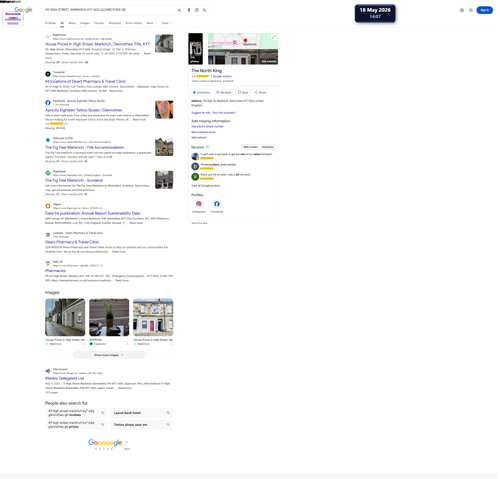The height and width of the screenshot is (479, 500).
Task: Start voice search with the microphone icon
Action: tap(189, 10)
